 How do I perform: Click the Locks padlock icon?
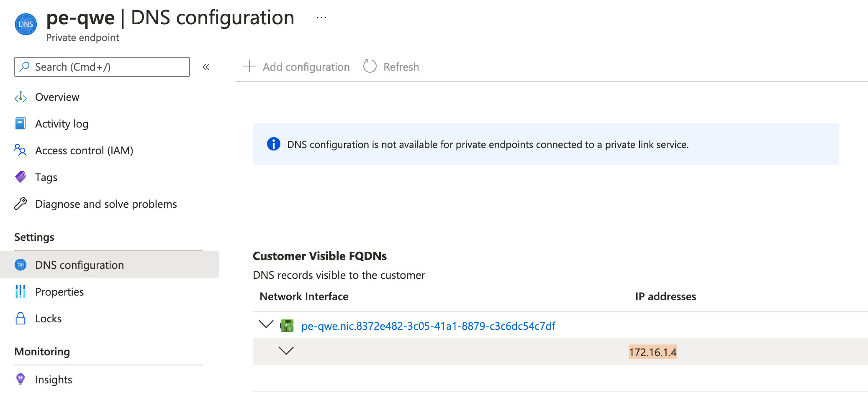coord(21,318)
